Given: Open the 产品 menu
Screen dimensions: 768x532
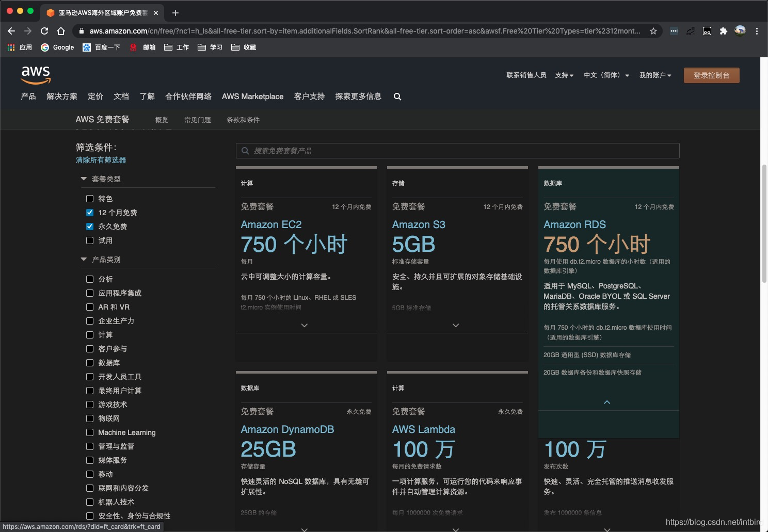Looking at the screenshot, I should pos(28,96).
